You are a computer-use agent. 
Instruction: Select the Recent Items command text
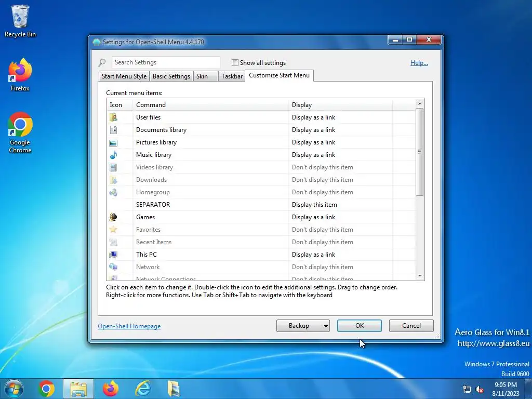tap(154, 242)
